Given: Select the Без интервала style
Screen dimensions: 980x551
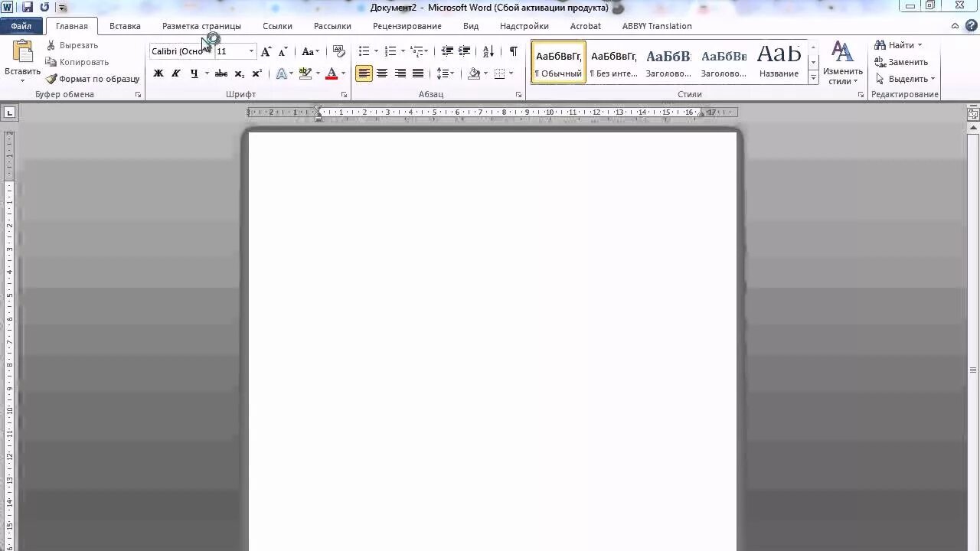Looking at the screenshot, I should pyautogui.click(x=613, y=62).
